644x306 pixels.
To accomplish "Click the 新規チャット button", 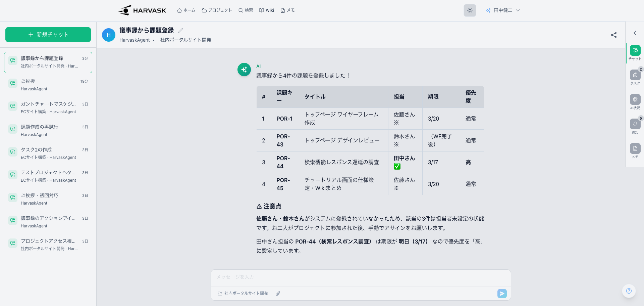I will coord(48,35).
